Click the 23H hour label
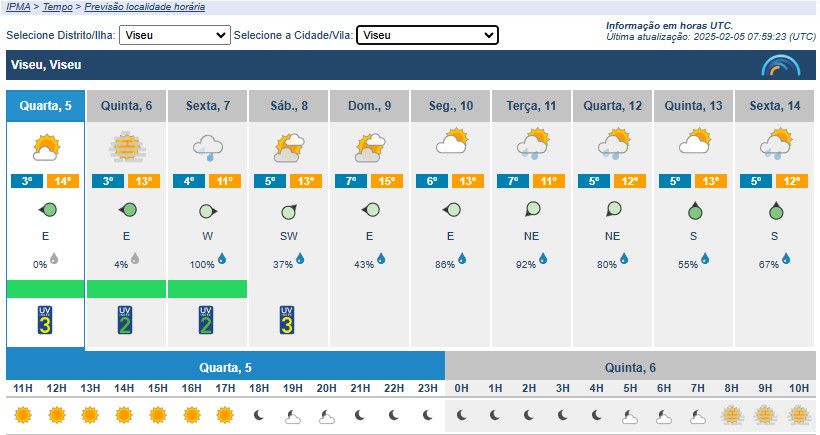This screenshot has height=435, width=820. [427, 388]
